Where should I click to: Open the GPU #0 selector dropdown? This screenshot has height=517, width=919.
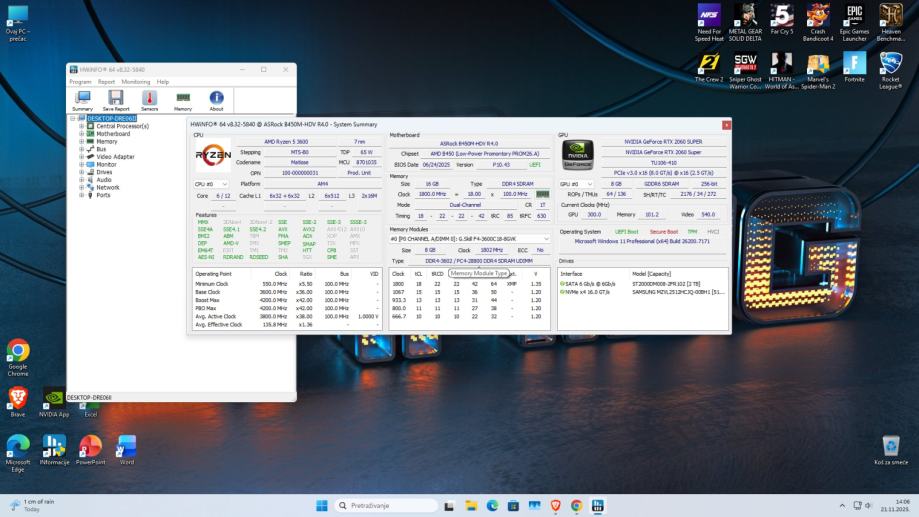click(x=577, y=184)
